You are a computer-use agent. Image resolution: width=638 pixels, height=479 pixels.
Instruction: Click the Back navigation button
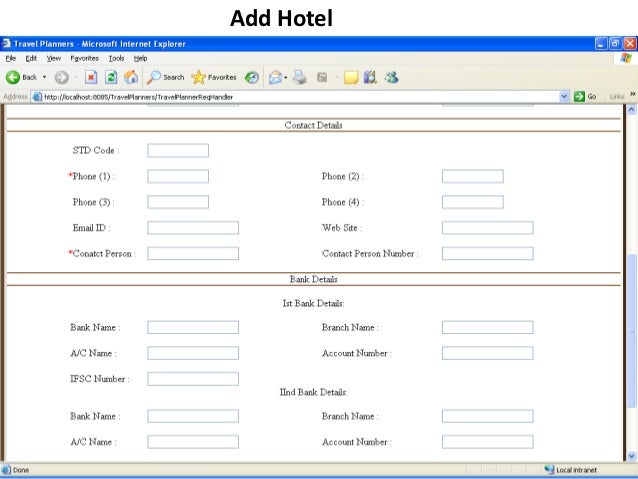tap(22, 77)
